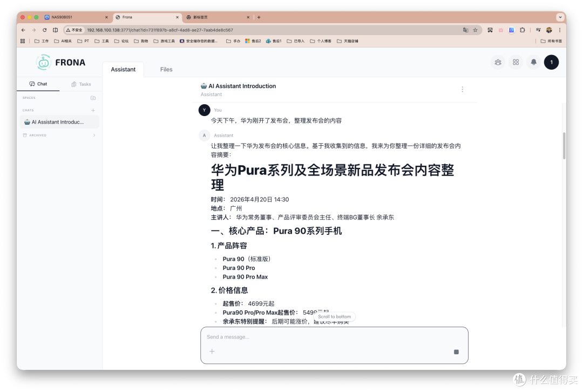Click the SPACES section label
Image resolution: width=583 pixels, height=392 pixels.
click(29, 98)
